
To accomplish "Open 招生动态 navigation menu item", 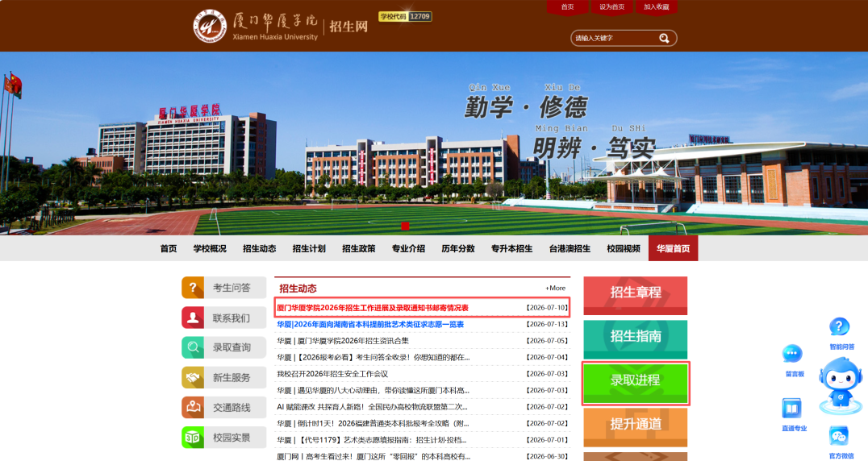I will (260, 249).
